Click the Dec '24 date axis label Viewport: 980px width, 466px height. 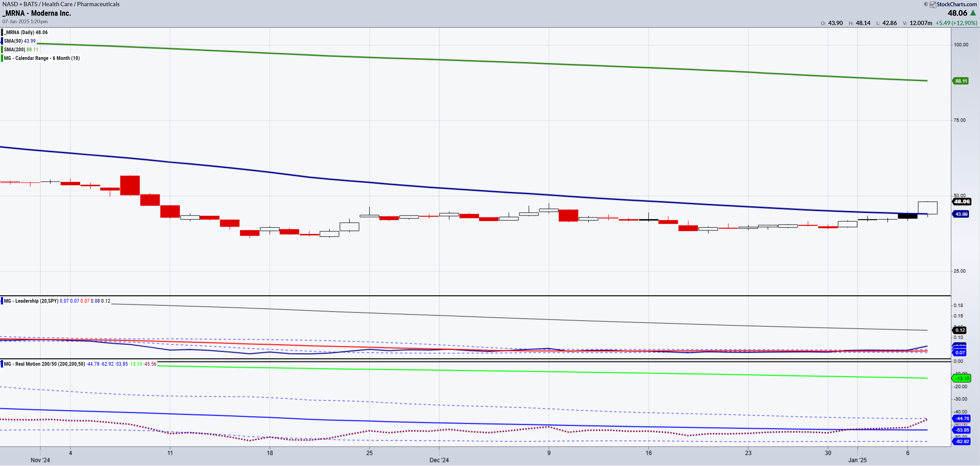[x=439, y=460]
